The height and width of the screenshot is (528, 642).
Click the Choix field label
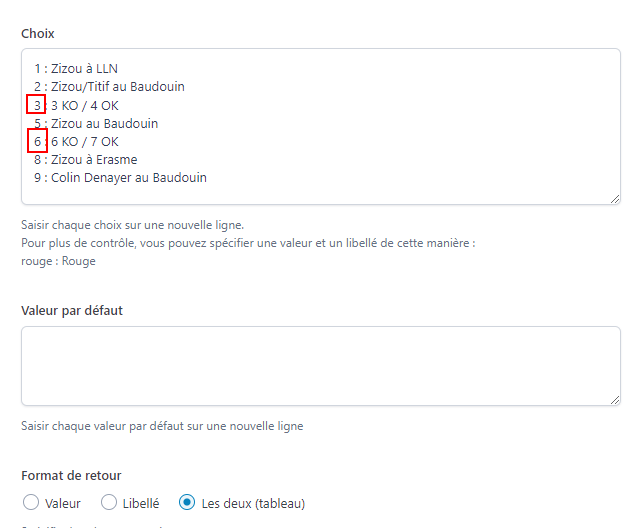pos(38,33)
